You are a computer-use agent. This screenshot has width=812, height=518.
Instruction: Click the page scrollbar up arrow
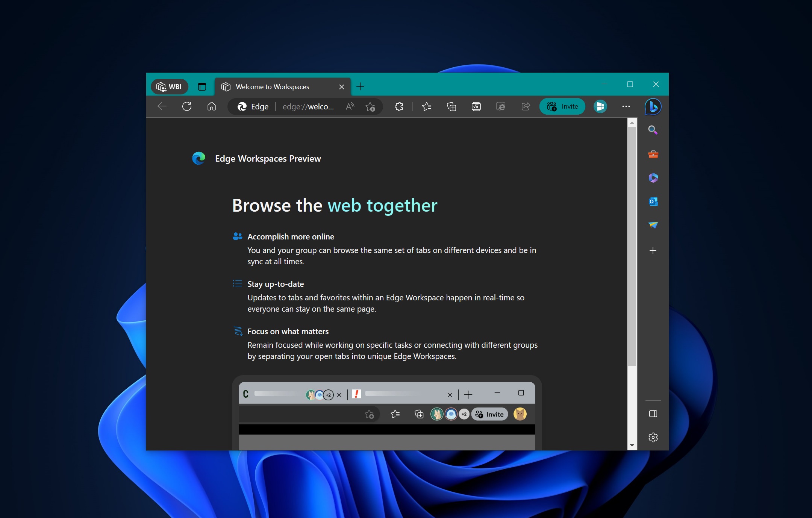(632, 123)
